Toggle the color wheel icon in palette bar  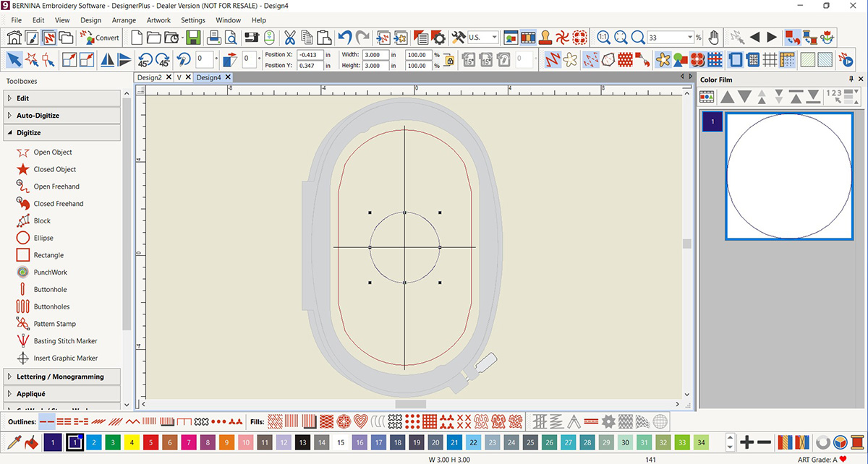tap(841, 442)
